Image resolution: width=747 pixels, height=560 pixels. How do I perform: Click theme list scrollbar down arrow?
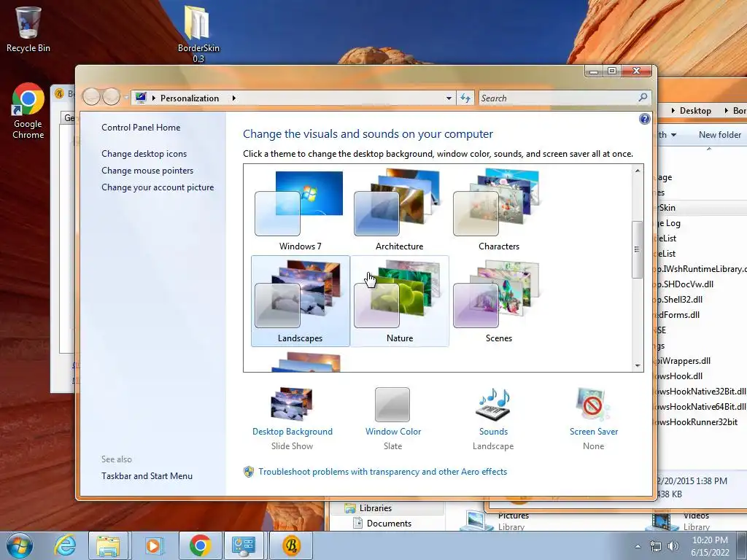point(638,366)
